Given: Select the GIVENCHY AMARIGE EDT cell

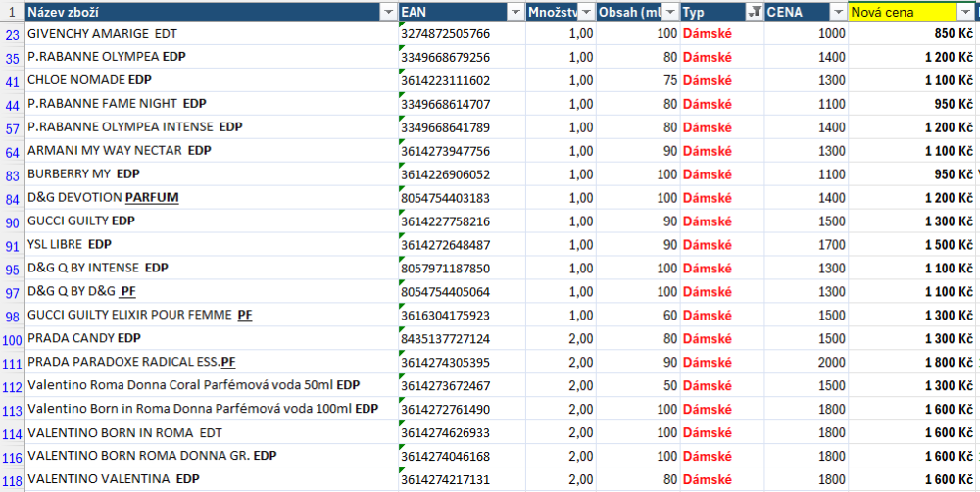Looking at the screenshot, I should click(212, 33).
